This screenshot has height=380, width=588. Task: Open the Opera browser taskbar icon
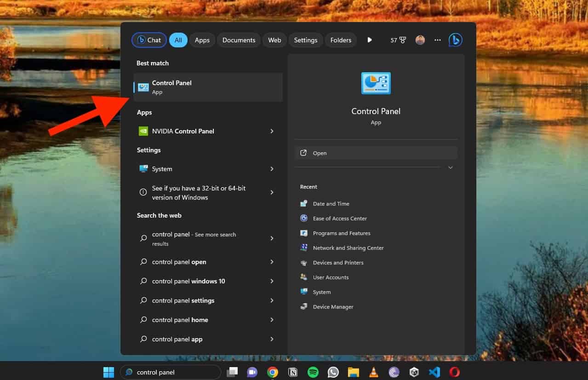455,372
